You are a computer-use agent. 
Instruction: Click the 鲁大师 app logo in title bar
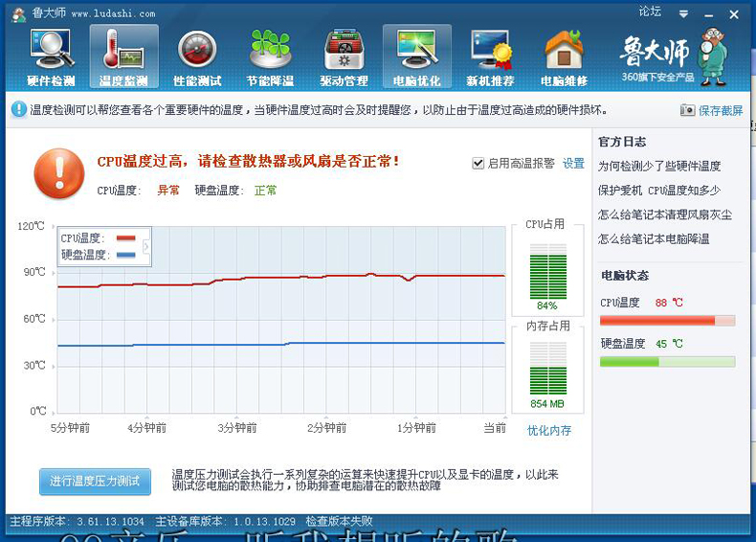point(19,14)
